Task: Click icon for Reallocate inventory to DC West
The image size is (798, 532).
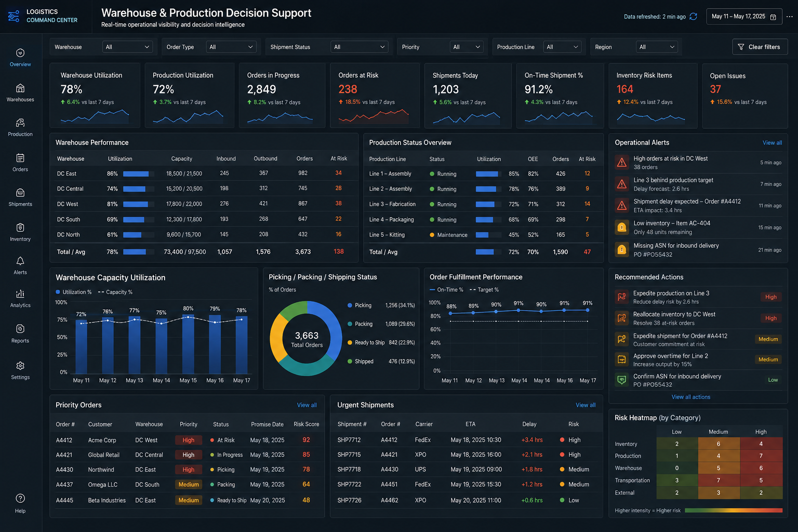Action: pyautogui.click(x=621, y=318)
